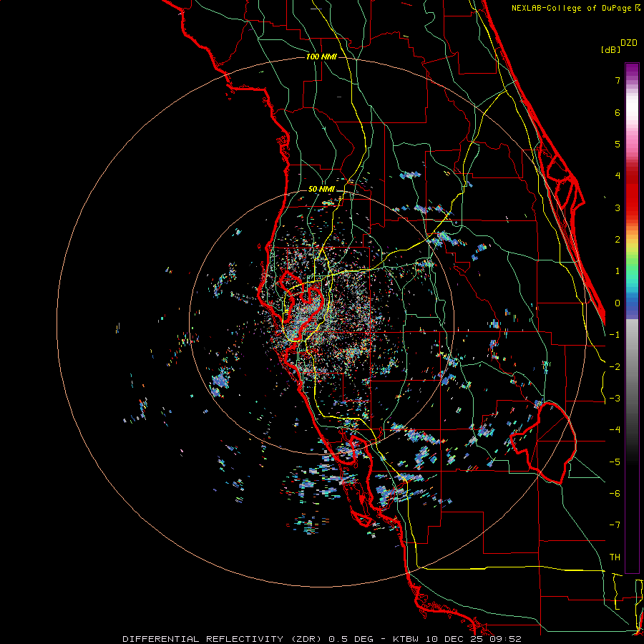
Task: Click the TH label on color scale
Action: pos(615,557)
